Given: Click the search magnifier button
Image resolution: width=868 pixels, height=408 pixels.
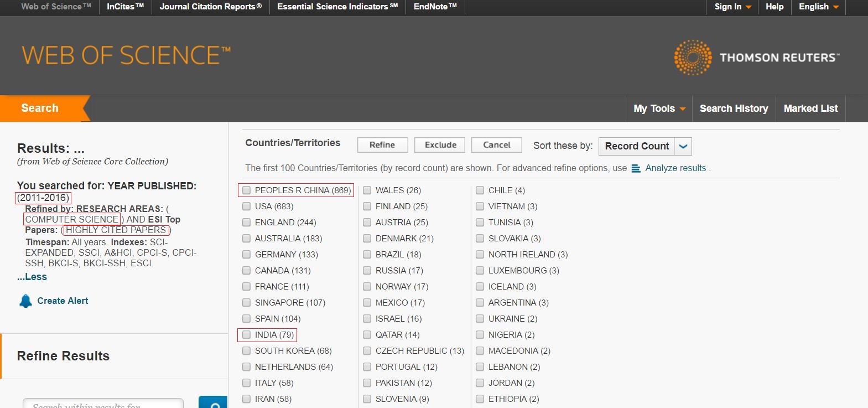Looking at the screenshot, I should pos(214,403).
